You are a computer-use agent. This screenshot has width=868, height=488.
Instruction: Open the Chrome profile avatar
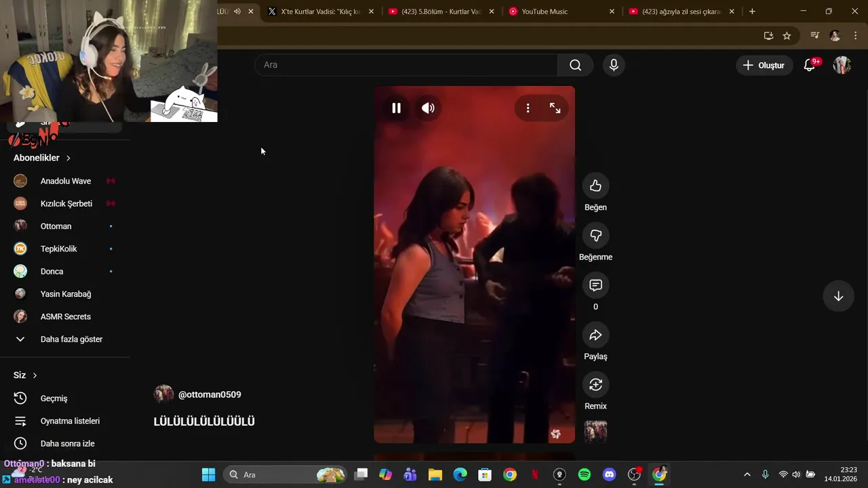[x=835, y=36]
